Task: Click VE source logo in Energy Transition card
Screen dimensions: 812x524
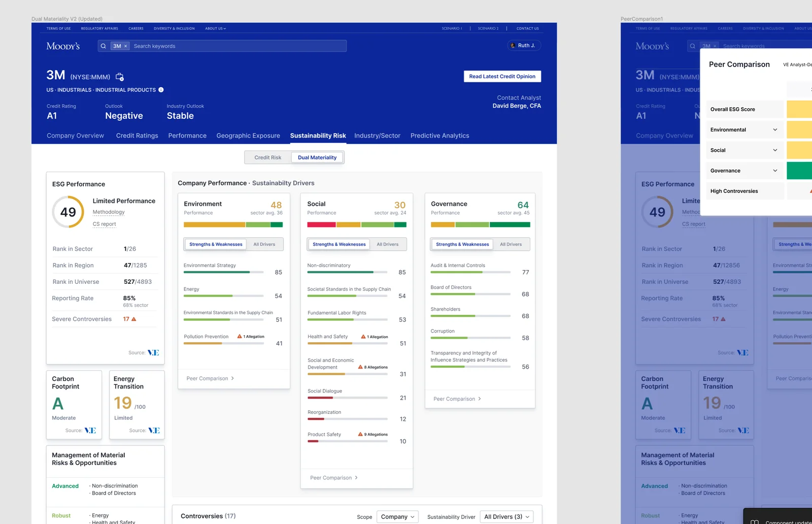Action: click(x=154, y=431)
